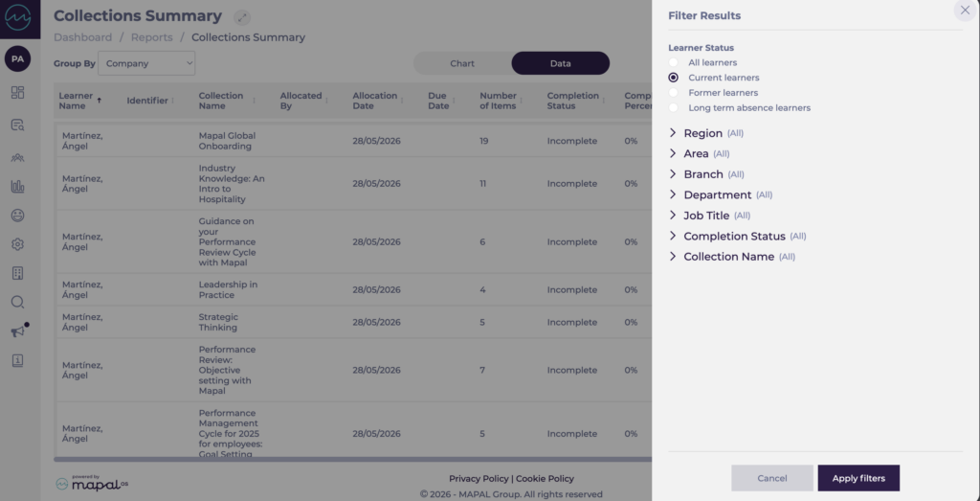Open the settings gear icon in sidebar
This screenshot has height=501, width=980.
pos(17,244)
